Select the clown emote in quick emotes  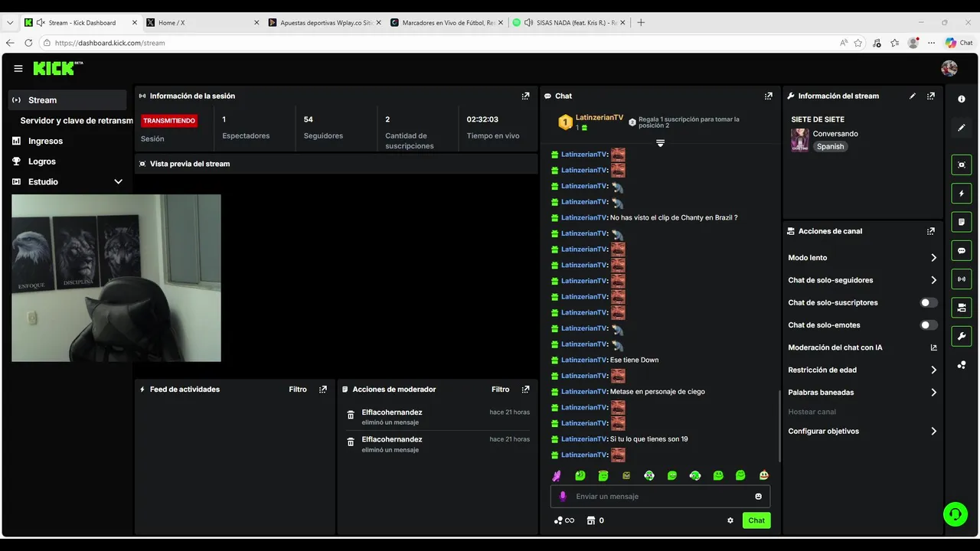pos(764,475)
